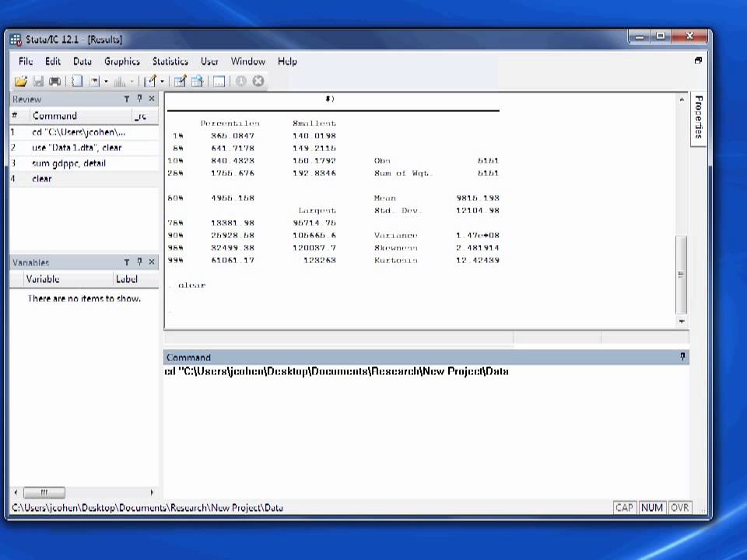Click the working directory path in status bar
The image size is (747, 560).
click(147, 508)
